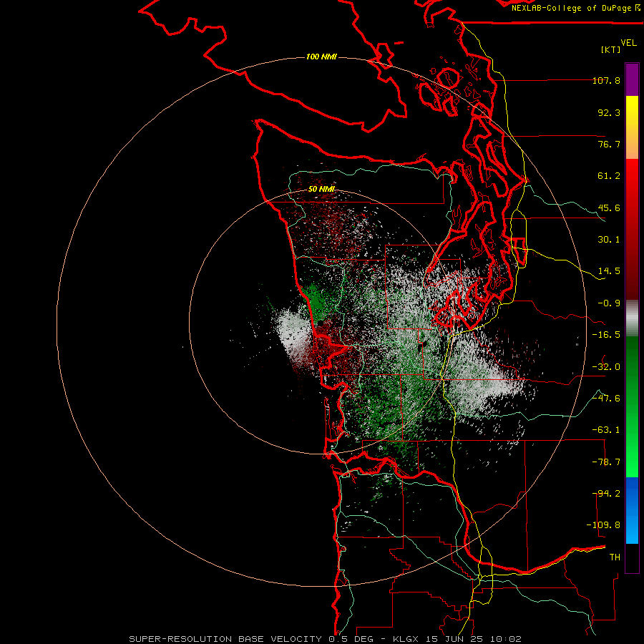The height and width of the screenshot is (644, 644).
Task: Click the -94.2 legend value
Action: [x=606, y=494]
